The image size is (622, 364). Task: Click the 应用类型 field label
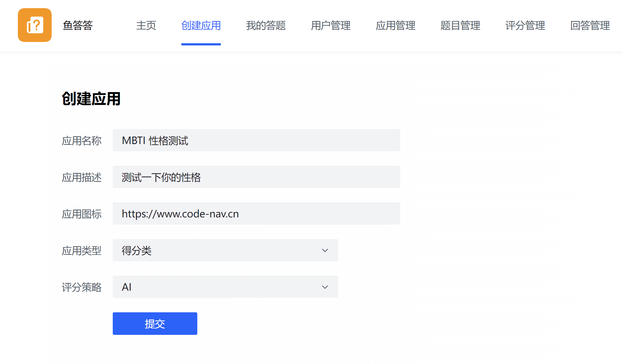coord(81,251)
